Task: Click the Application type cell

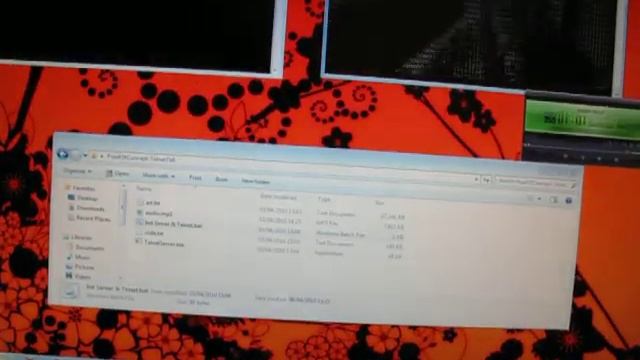Action: (x=329, y=253)
